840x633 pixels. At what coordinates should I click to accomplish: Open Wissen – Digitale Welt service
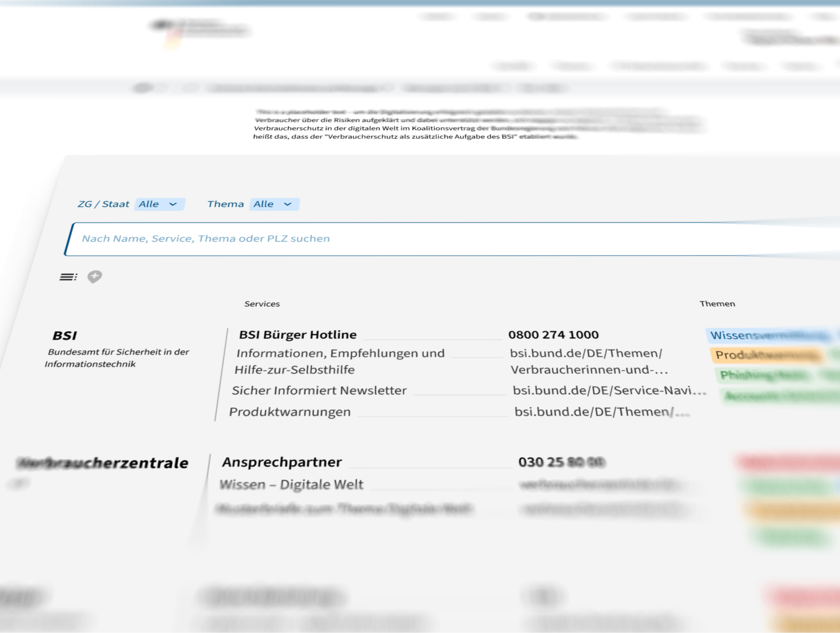291,485
